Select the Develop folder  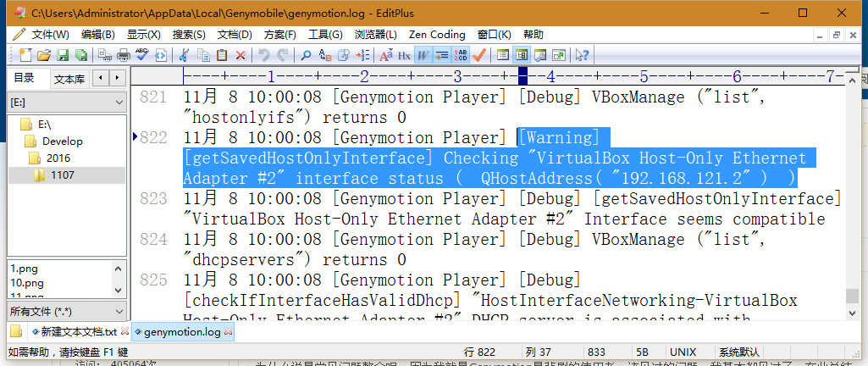(x=55, y=141)
